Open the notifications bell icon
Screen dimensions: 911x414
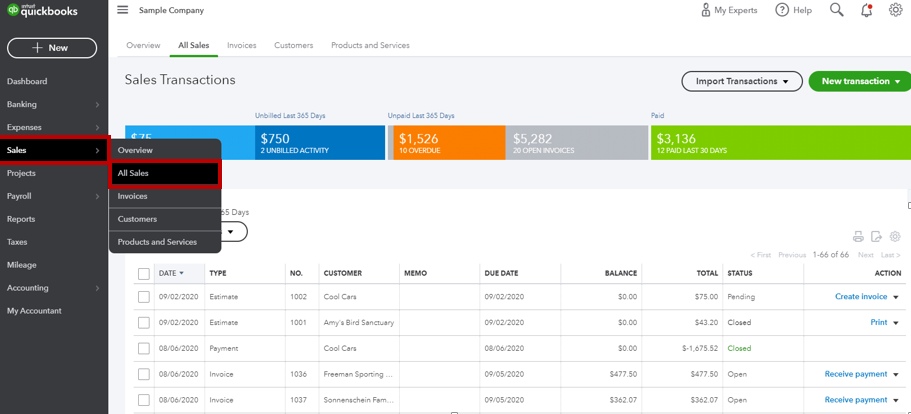[x=866, y=10]
